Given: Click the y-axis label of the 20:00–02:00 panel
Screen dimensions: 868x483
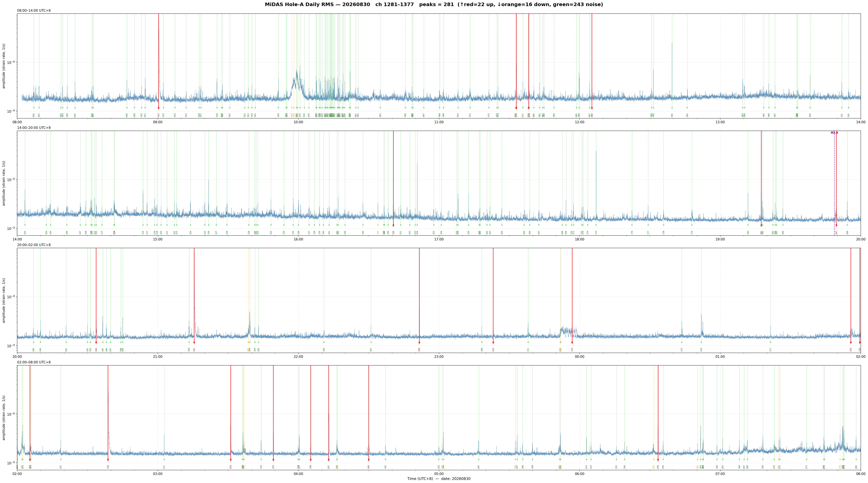Looking at the screenshot, I should point(4,300).
